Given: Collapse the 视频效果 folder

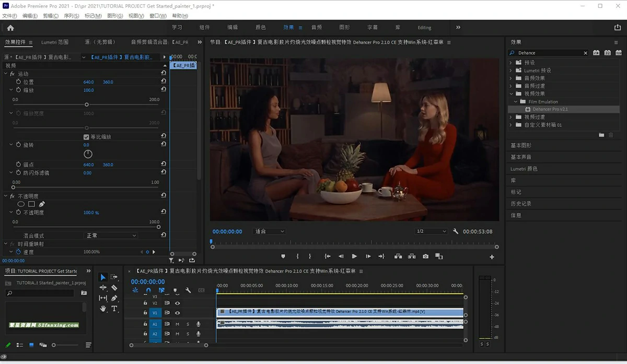Looking at the screenshot, I should point(511,94).
